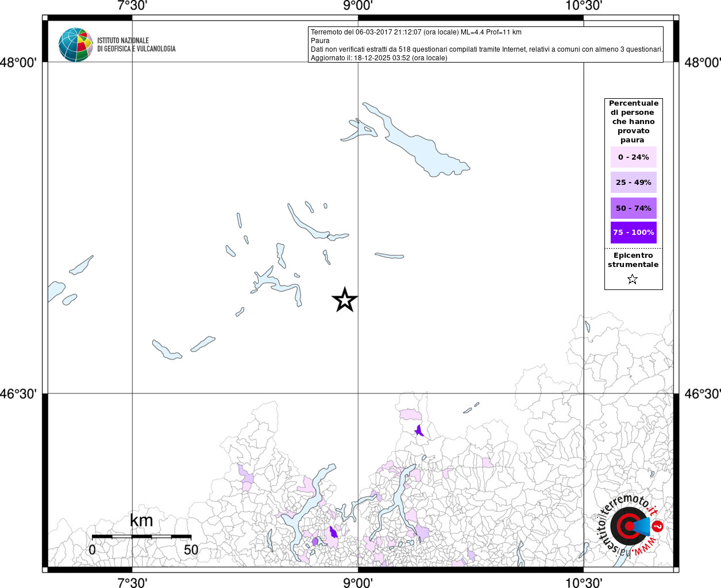Image resolution: width=721 pixels, height=588 pixels.
Task: Click the 'Epicentro strumentale' legend label
Action: [x=633, y=260]
